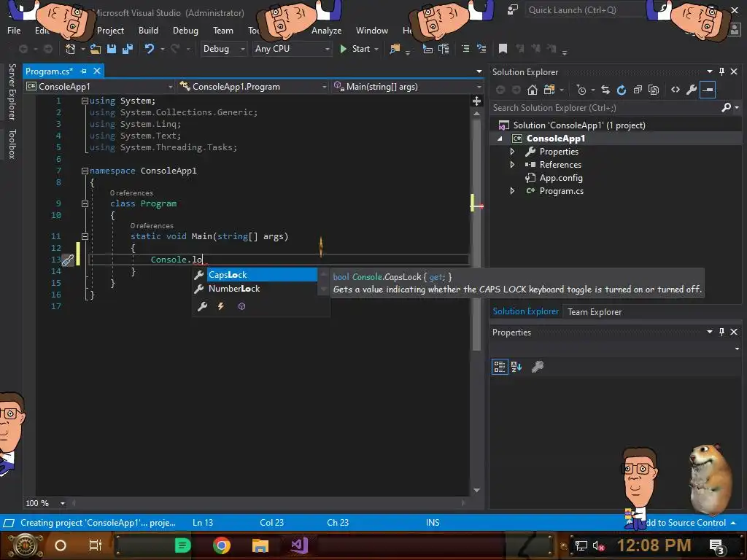Open the Team menu

pos(223,31)
